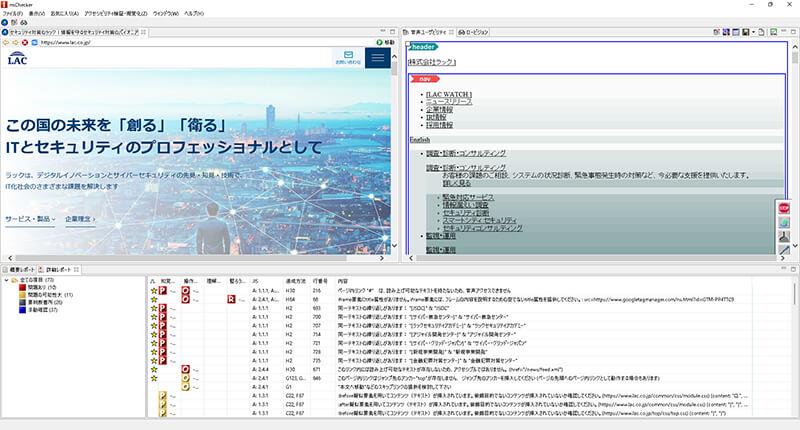Click the green 移動 (Go) button
Viewport: 800px width, 430px height.
click(x=386, y=42)
